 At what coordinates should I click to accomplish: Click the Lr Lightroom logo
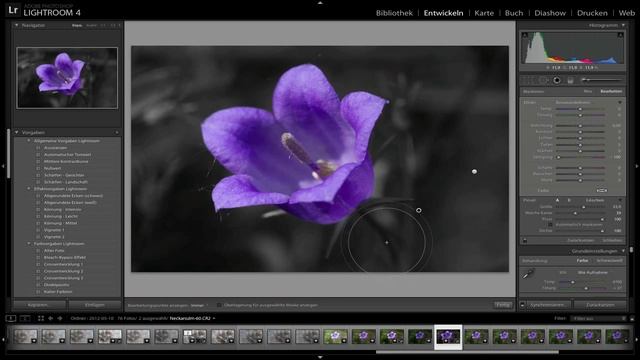(13, 10)
